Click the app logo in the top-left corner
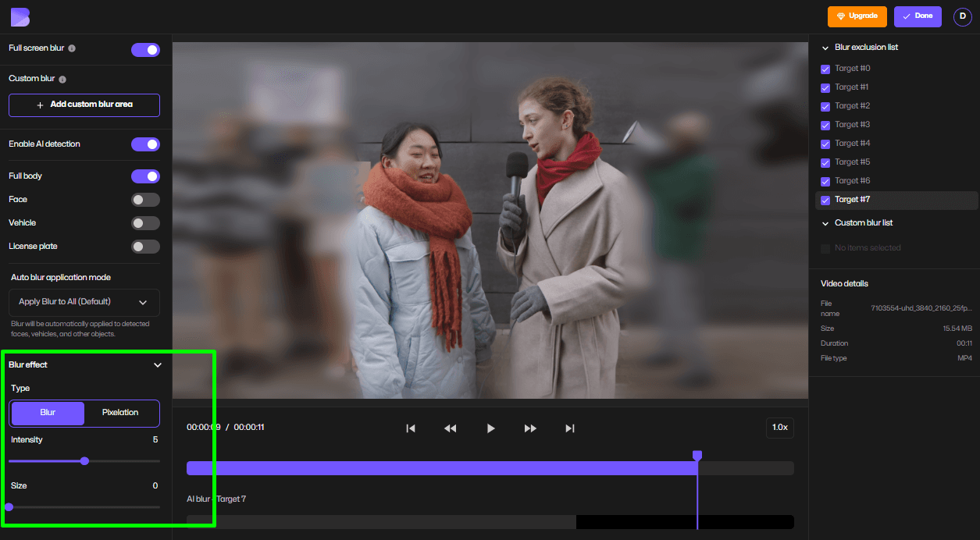The height and width of the screenshot is (540, 980). point(20,16)
